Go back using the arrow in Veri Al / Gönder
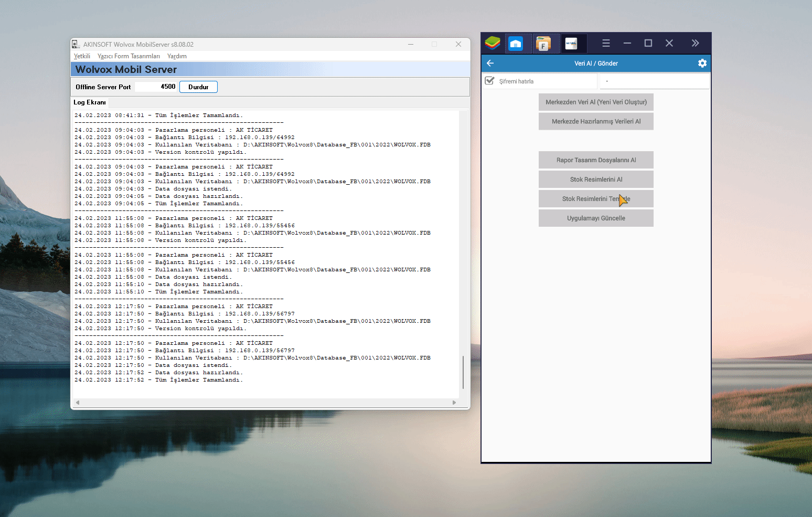Screen dimensions: 812x517 click(490, 63)
